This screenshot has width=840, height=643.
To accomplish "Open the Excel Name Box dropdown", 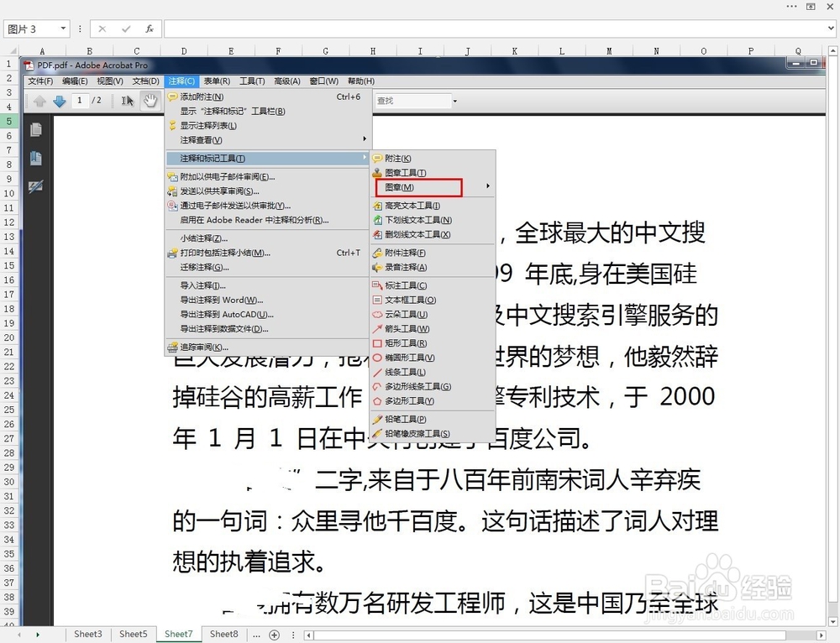I will [x=63, y=29].
